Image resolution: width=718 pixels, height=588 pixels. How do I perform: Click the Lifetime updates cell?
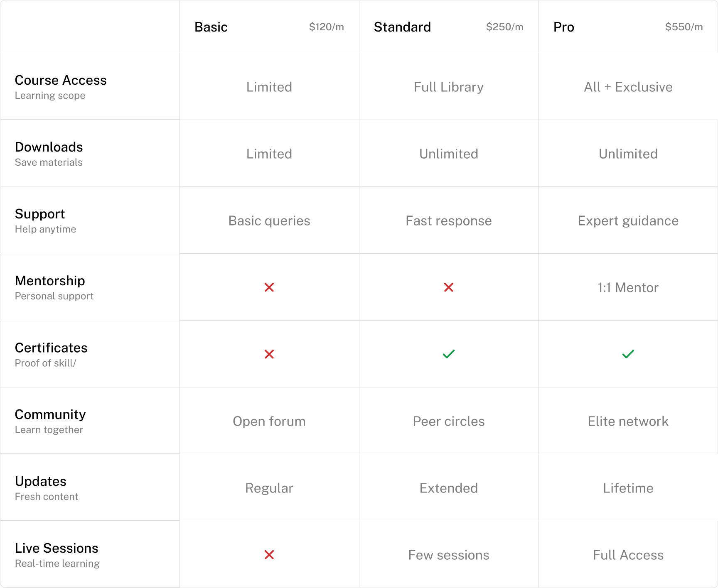(628, 488)
